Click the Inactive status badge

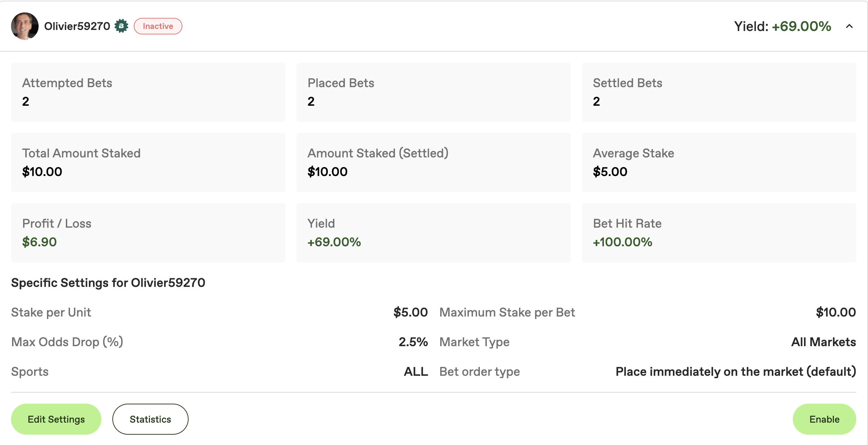[x=158, y=26]
